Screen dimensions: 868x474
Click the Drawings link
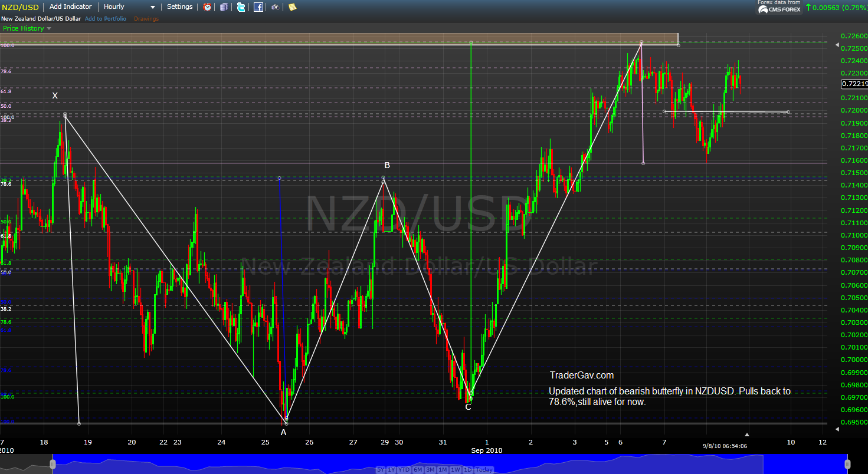pos(146,19)
